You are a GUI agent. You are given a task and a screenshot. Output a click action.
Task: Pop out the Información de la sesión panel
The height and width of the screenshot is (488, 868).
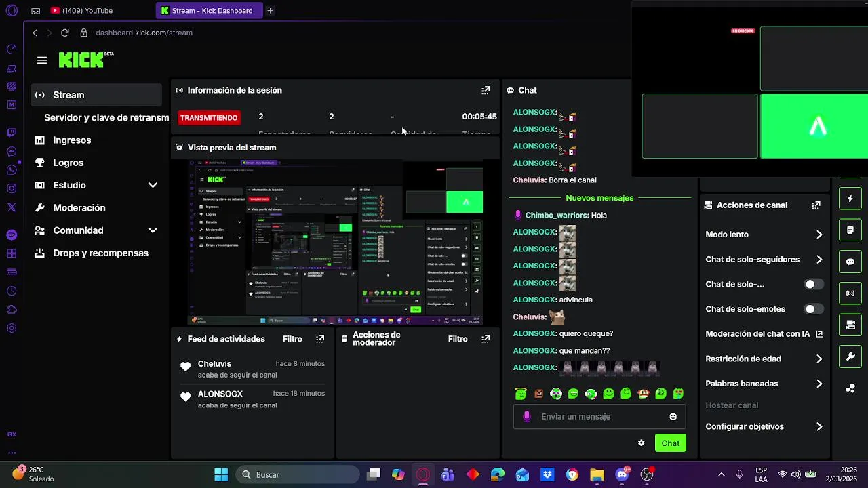point(486,90)
